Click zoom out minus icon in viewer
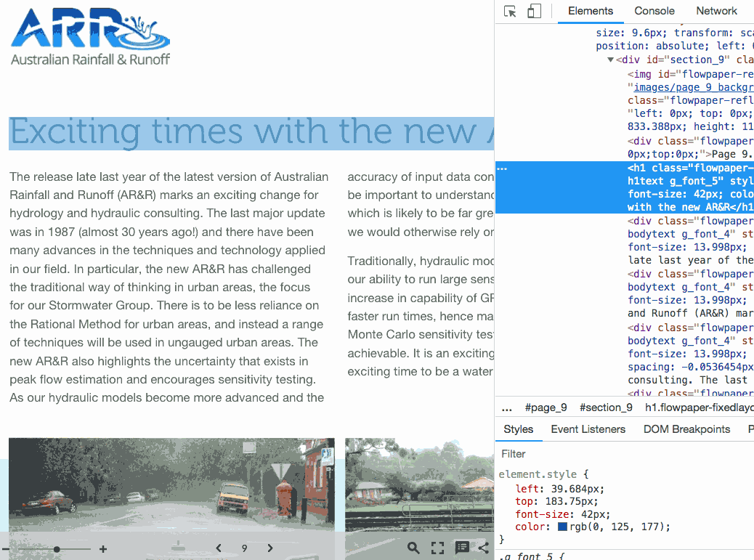The width and height of the screenshot is (754, 560). [x=6, y=549]
